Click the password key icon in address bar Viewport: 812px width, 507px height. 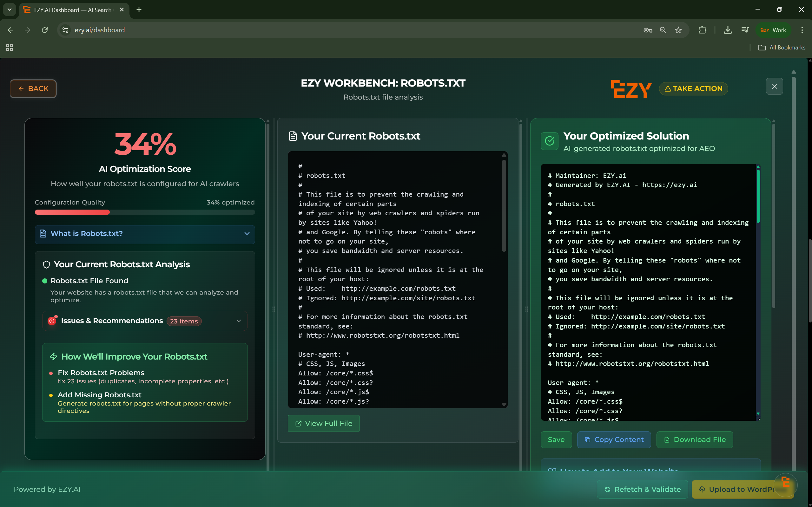(648, 30)
